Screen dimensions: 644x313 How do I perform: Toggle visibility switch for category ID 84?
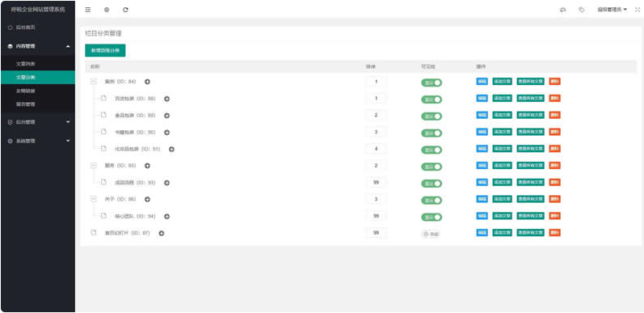(x=431, y=82)
